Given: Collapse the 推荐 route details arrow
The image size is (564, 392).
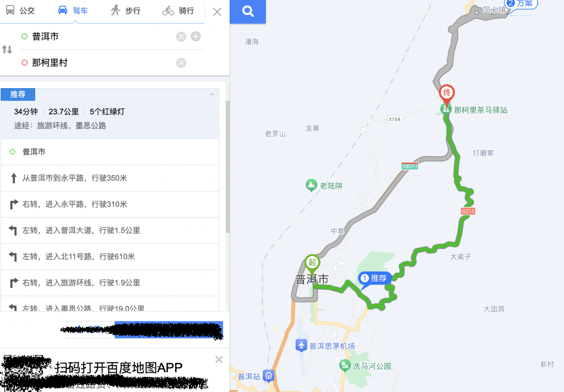Looking at the screenshot, I should (212, 94).
